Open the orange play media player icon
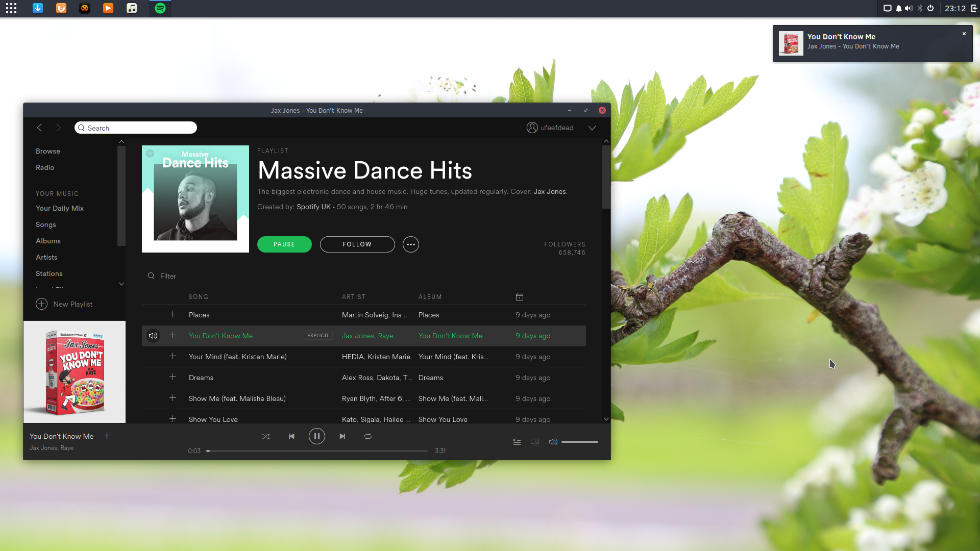The height and width of the screenshot is (551, 980). pos(108,8)
